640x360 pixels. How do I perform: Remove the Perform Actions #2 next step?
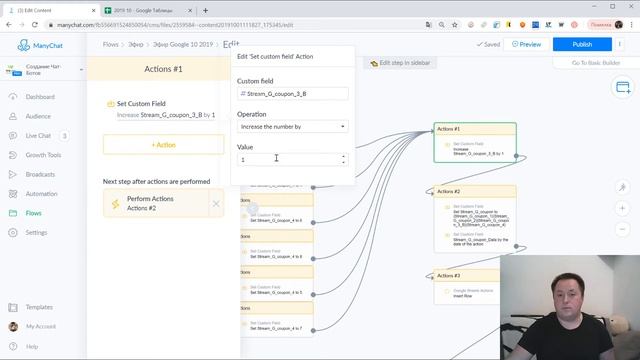216,204
